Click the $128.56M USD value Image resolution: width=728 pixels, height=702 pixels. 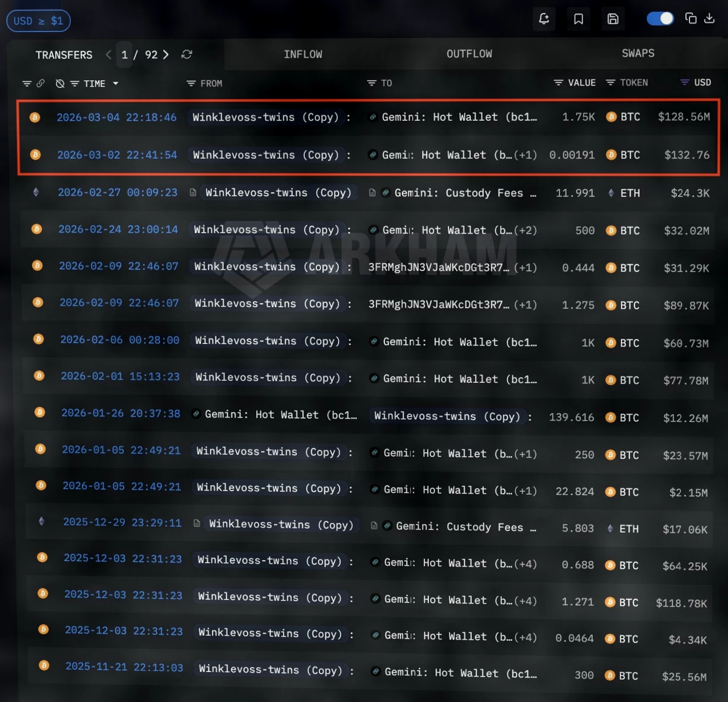[x=684, y=117]
